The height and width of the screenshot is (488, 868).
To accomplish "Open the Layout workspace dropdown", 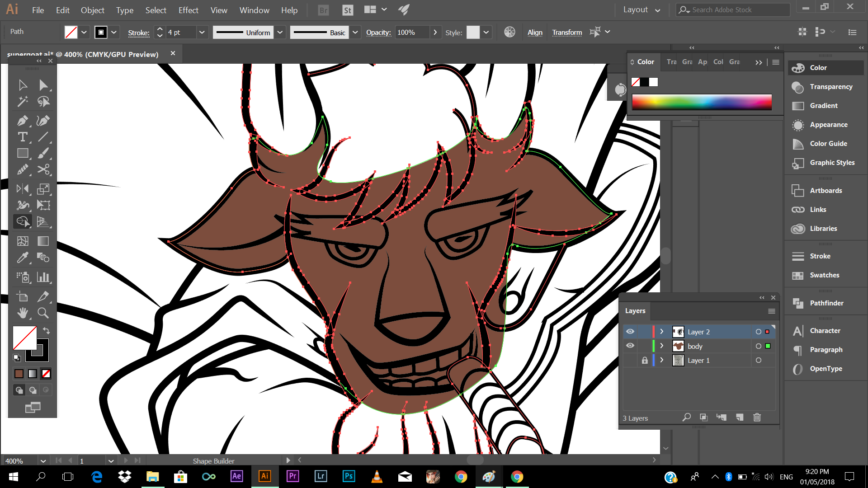I will (x=642, y=10).
